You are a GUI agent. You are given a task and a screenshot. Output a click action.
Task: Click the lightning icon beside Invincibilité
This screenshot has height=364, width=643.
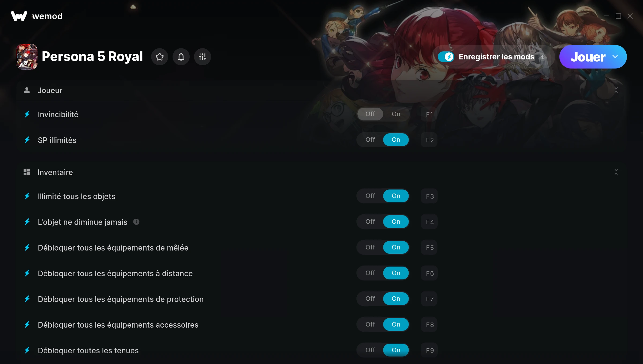27,114
